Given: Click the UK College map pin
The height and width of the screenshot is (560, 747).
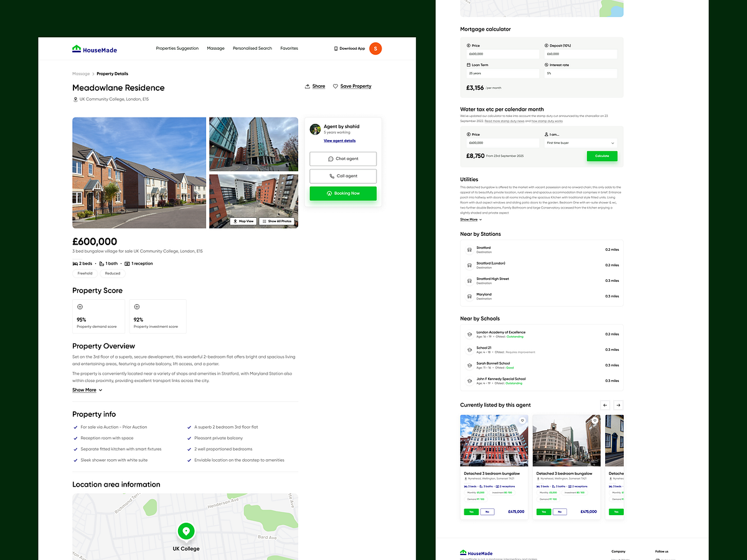Looking at the screenshot, I should (186, 531).
